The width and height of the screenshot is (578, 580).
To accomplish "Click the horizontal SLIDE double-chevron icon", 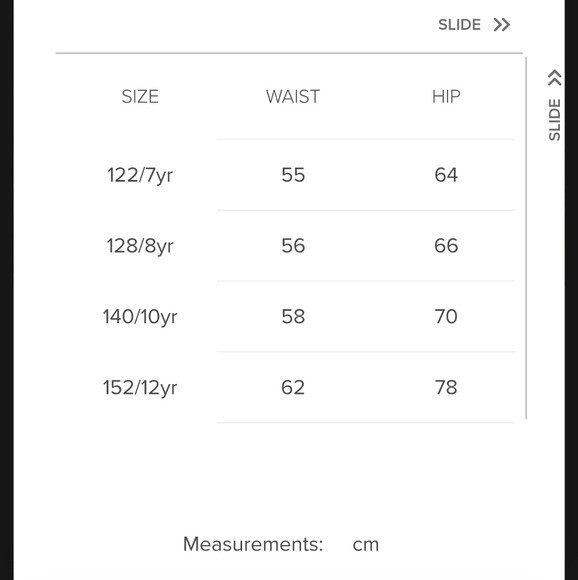I will (502, 25).
